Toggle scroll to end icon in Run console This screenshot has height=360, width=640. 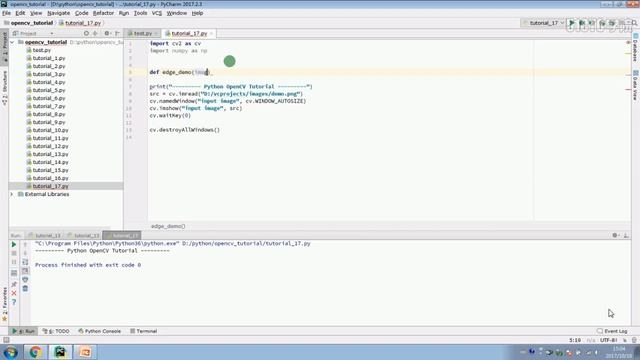point(25,271)
